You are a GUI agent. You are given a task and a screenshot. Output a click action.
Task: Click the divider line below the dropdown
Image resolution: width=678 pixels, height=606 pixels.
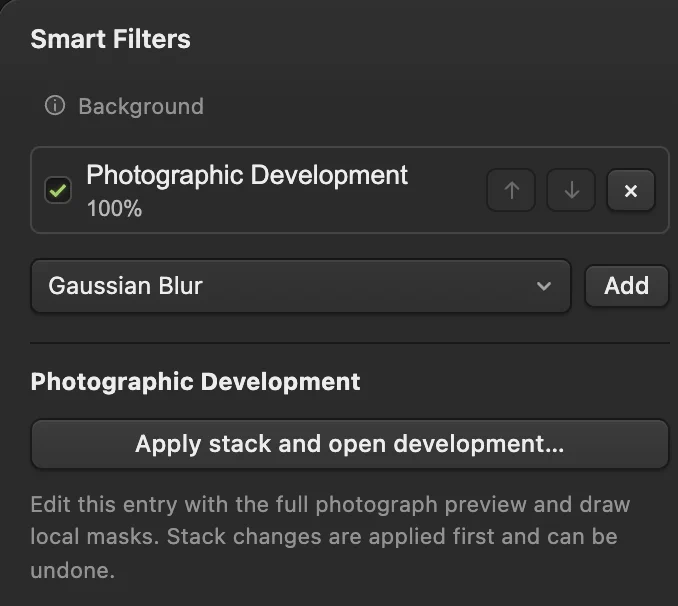pos(350,343)
